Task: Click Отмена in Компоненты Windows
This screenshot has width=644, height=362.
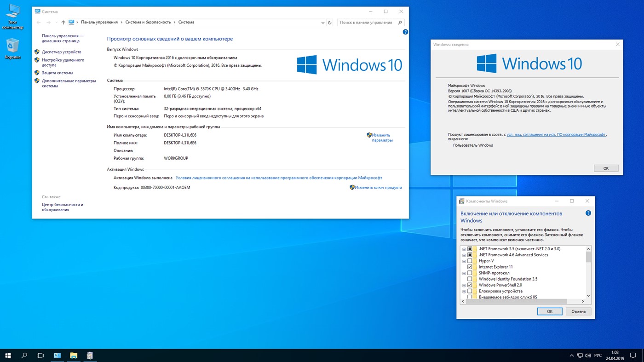Action: [x=578, y=311]
